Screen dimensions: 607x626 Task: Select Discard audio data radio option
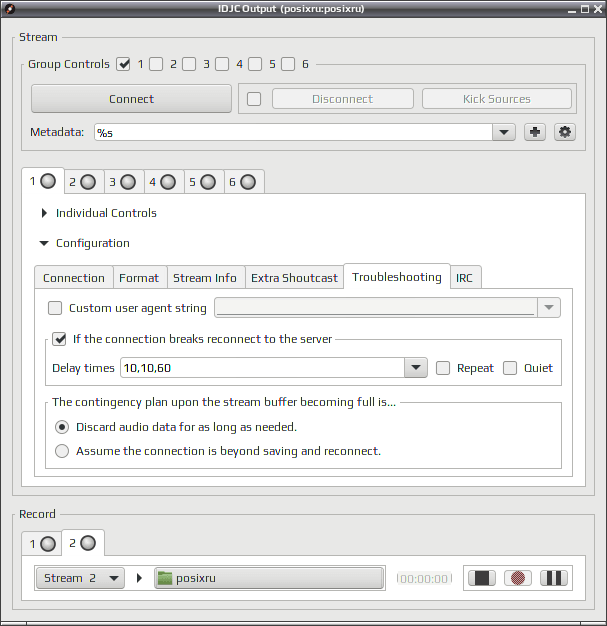[x=62, y=427]
